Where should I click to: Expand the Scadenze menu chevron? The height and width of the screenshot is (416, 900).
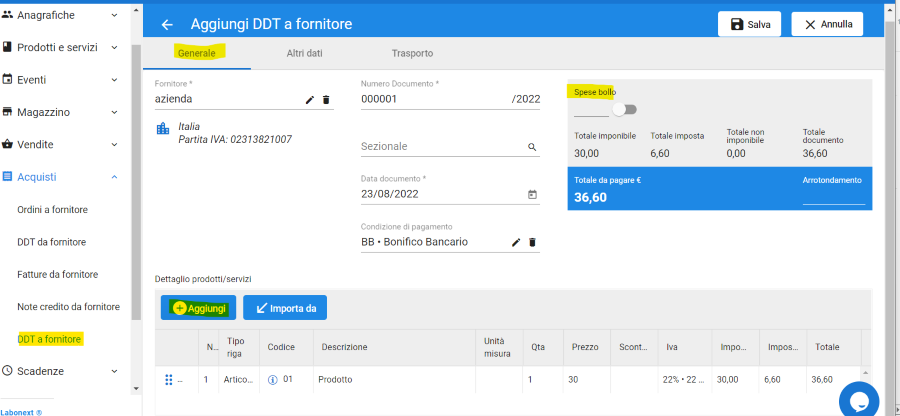pos(114,371)
